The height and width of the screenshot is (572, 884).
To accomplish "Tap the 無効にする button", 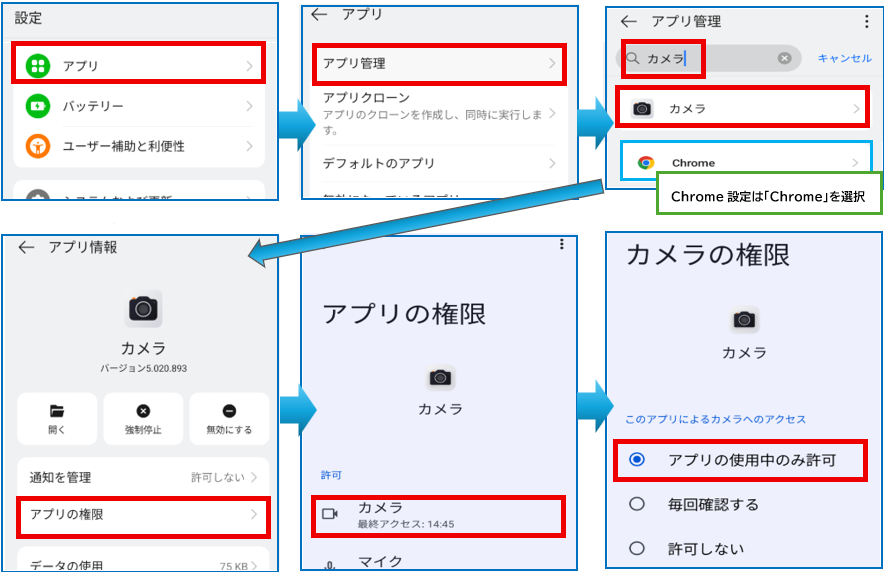I will 229,419.
